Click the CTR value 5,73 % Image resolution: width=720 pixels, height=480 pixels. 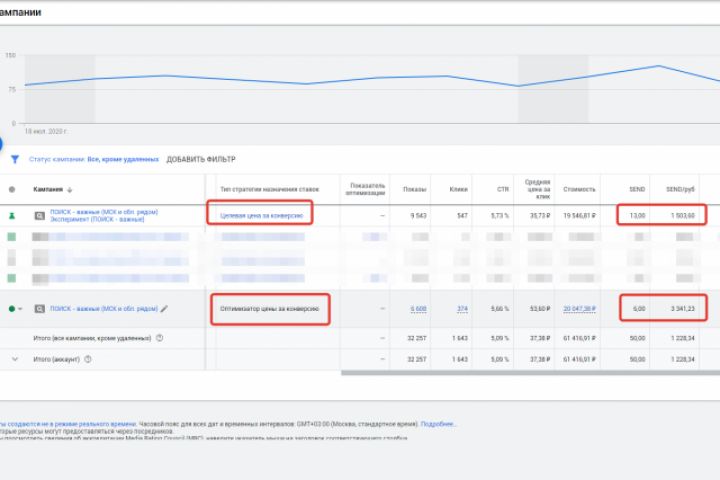500,215
